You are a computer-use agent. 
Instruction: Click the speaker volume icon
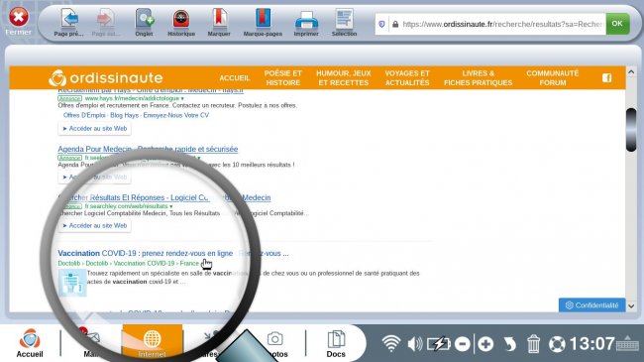[415, 344]
